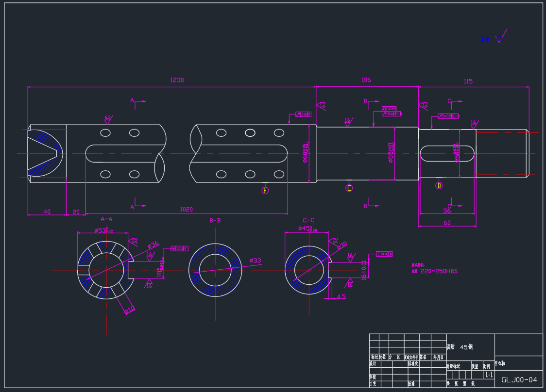Select the rounded keyway slot near datum D

click(x=447, y=153)
